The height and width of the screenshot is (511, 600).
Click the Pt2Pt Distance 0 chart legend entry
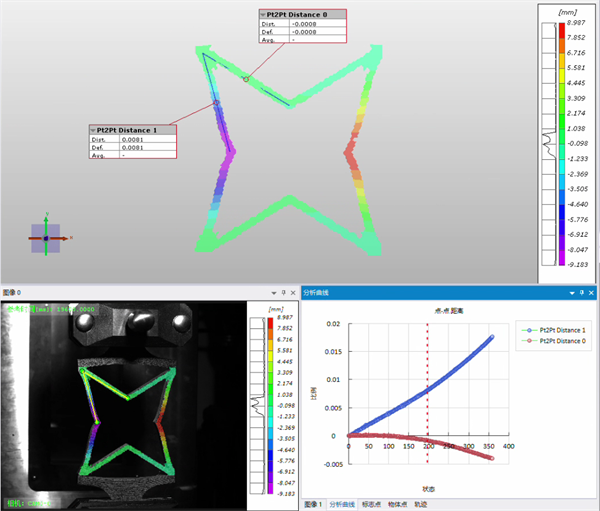[553, 341]
